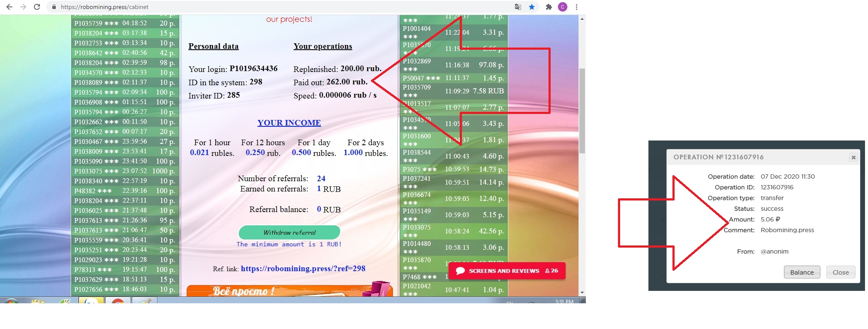Click payout row P3075 with 14.73 p.
The width and height of the screenshot is (868, 329).
coord(454,169)
